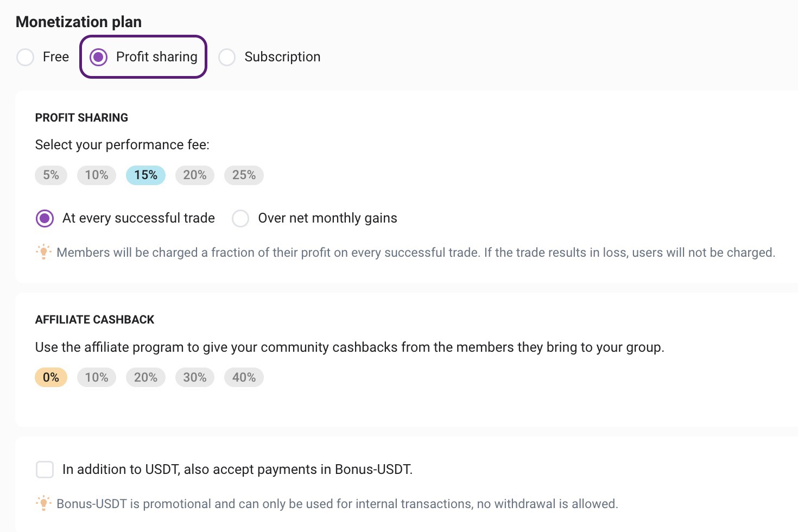Click the Subscription label text
The image size is (798, 532).
pos(282,57)
